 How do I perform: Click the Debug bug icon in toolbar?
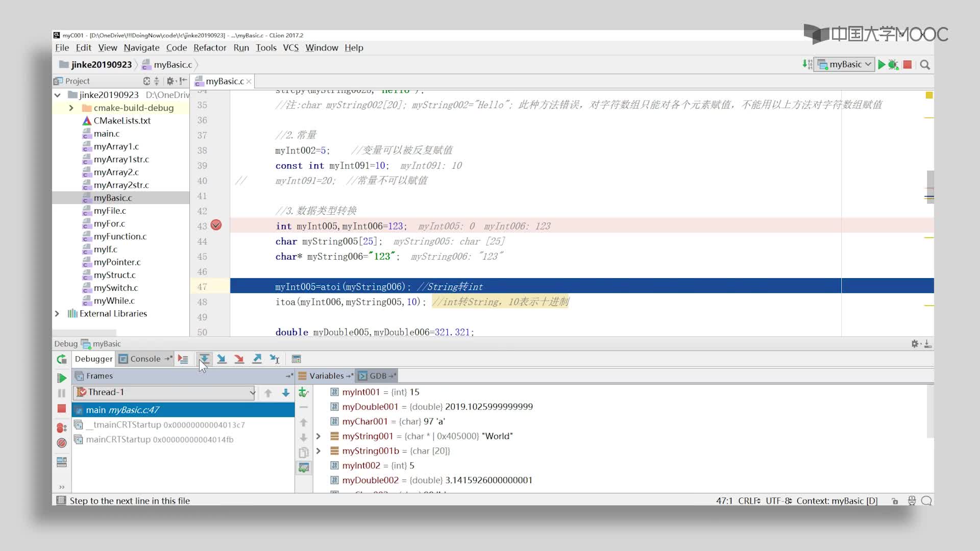(893, 65)
